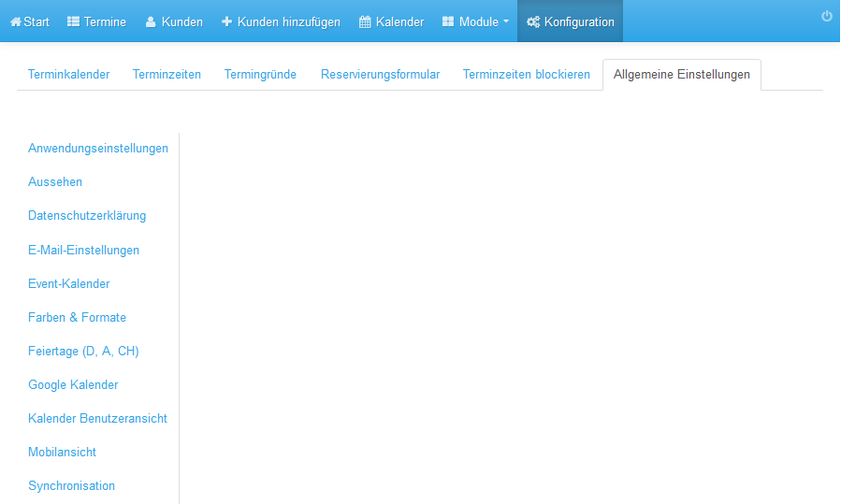The image size is (841, 504).
Task: Open Feiertage (D, A, CH) link
Action: point(83,352)
